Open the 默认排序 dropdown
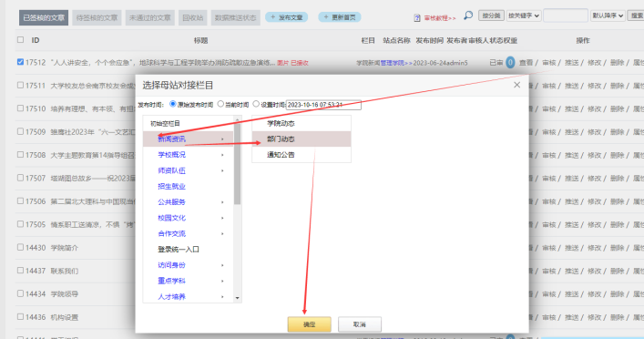 point(608,15)
